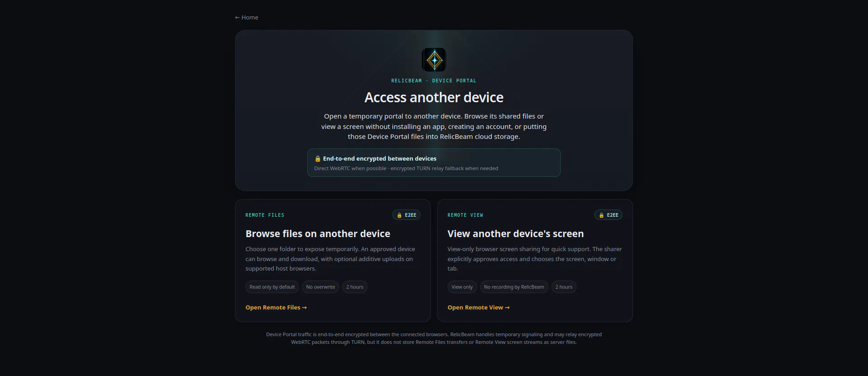Click the Browse files on another device heading
The height and width of the screenshot is (376, 868).
pos(318,234)
